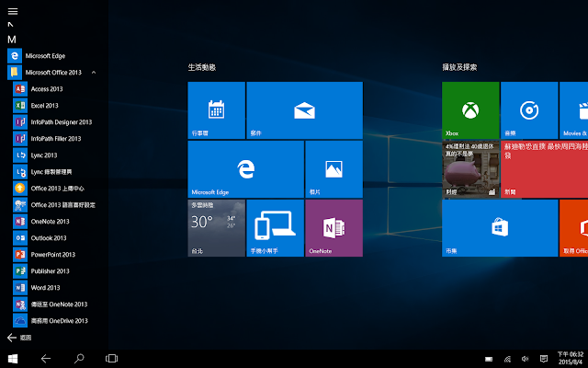Click the Windows Start button
The height and width of the screenshot is (368, 588).
pos(13,359)
